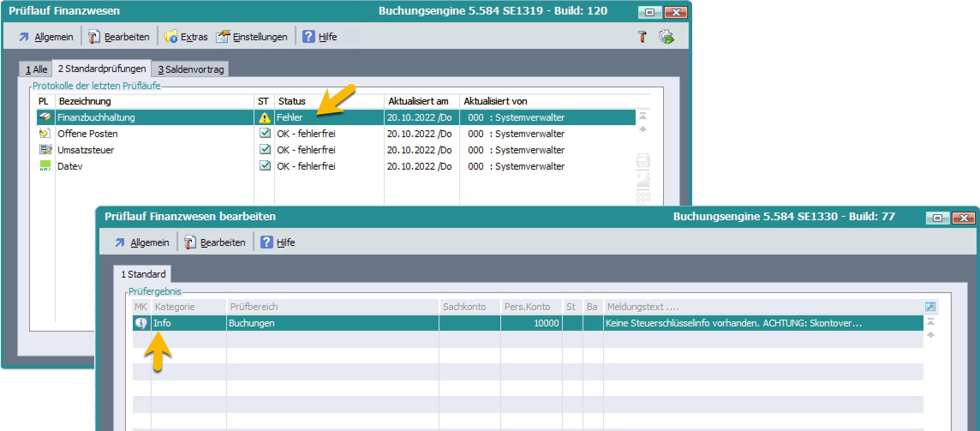The image size is (980, 431).
Task: Open the Extras menu
Action: (x=186, y=37)
